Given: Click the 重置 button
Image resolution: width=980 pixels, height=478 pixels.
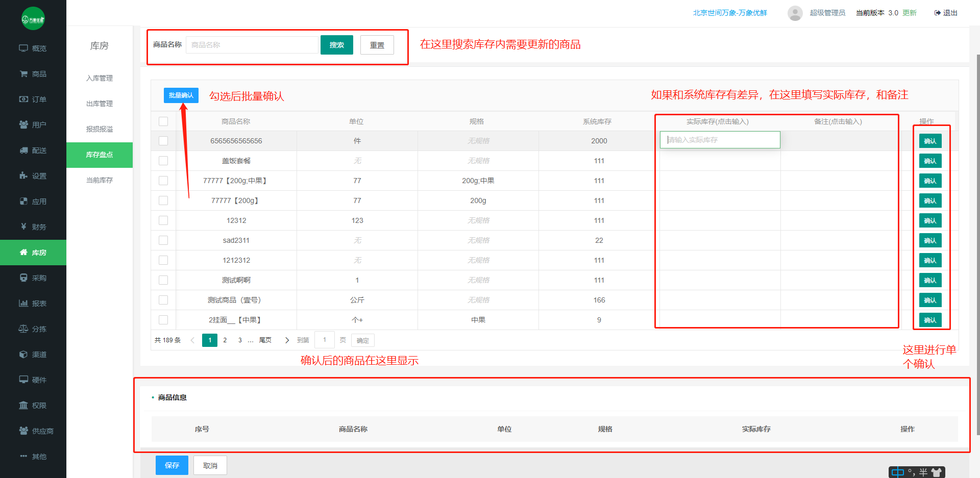Looking at the screenshot, I should coord(377,45).
